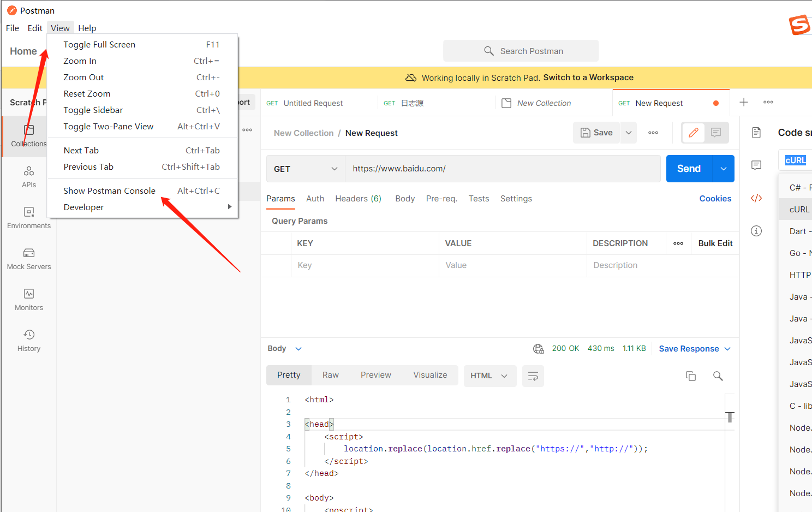Click the Value input cell
The height and width of the screenshot is (512, 812).
point(513,266)
